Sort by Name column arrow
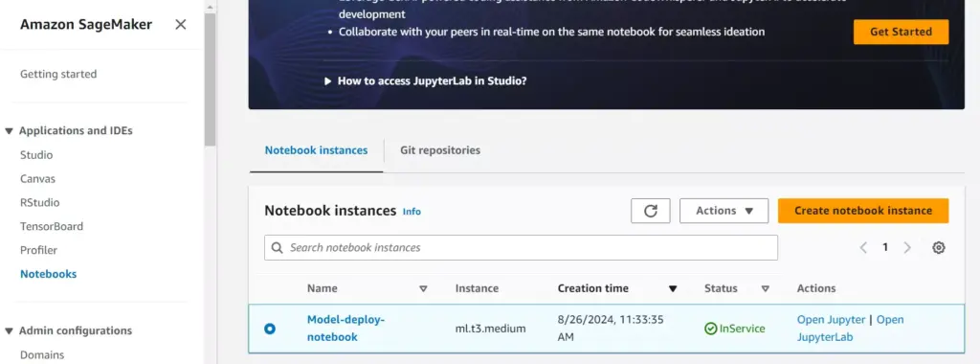 pos(423,289)
